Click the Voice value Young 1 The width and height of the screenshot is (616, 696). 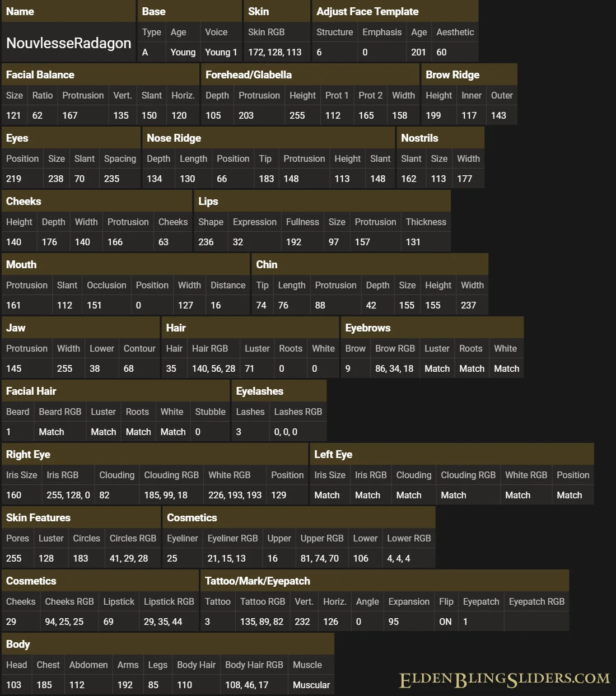pyautogui.click(x=221, y=52)
